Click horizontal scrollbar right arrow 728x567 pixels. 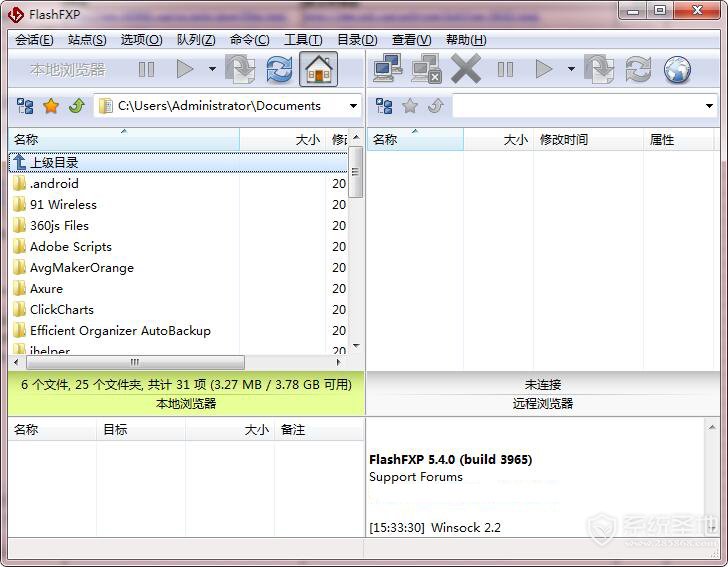tap(339, 362)
